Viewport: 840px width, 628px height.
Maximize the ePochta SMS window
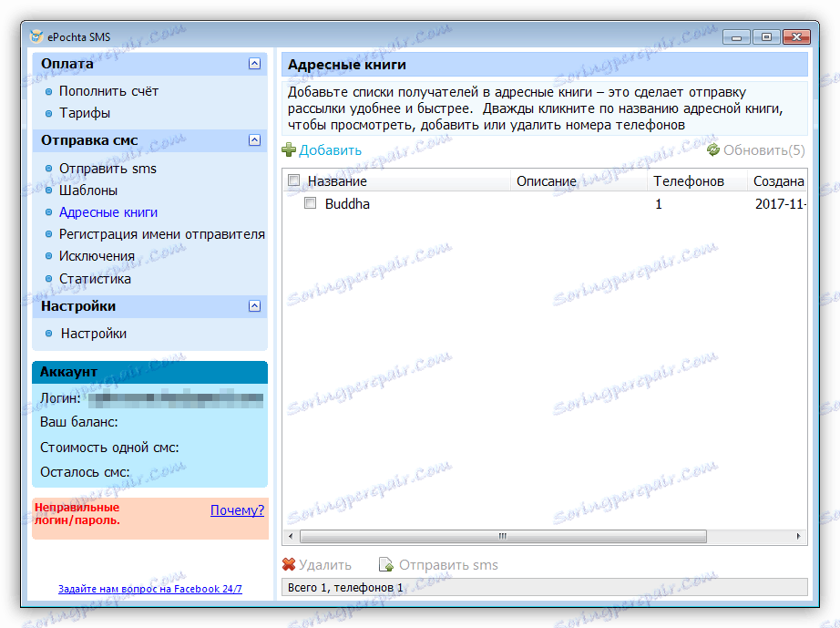coord(766,36)
